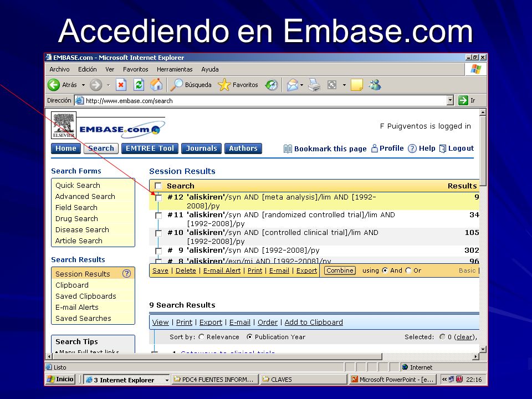Click the Logout door icon

click(443, 149)
